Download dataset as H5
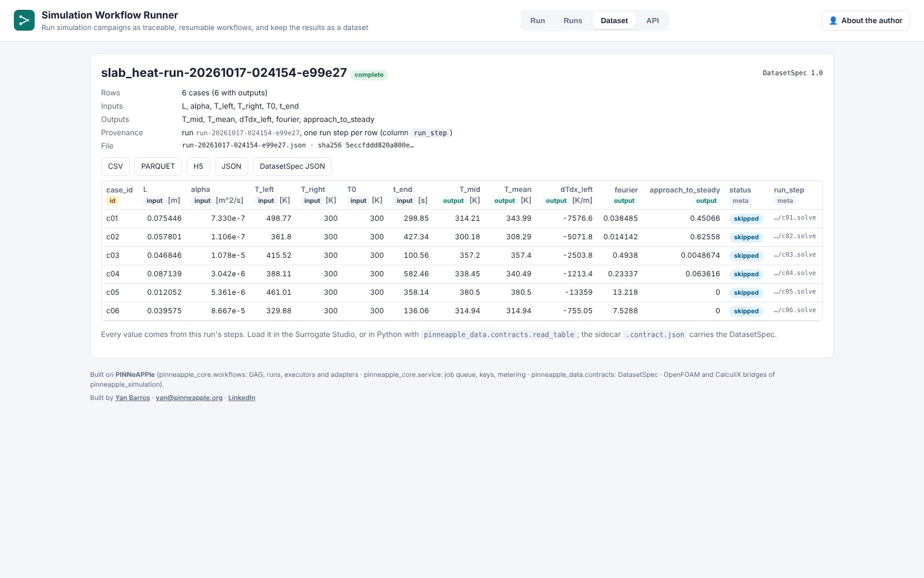Screen dimensions: 924x578 click(x=198, y=166)
